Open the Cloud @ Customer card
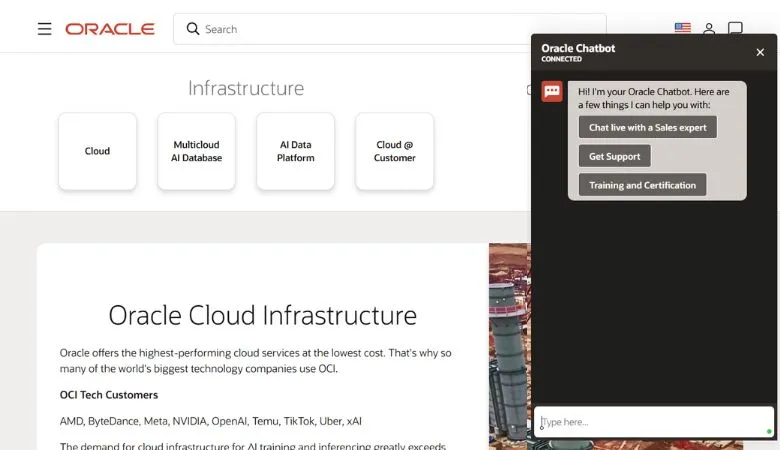Screen dimensions: 780x450 click(394, 151)
